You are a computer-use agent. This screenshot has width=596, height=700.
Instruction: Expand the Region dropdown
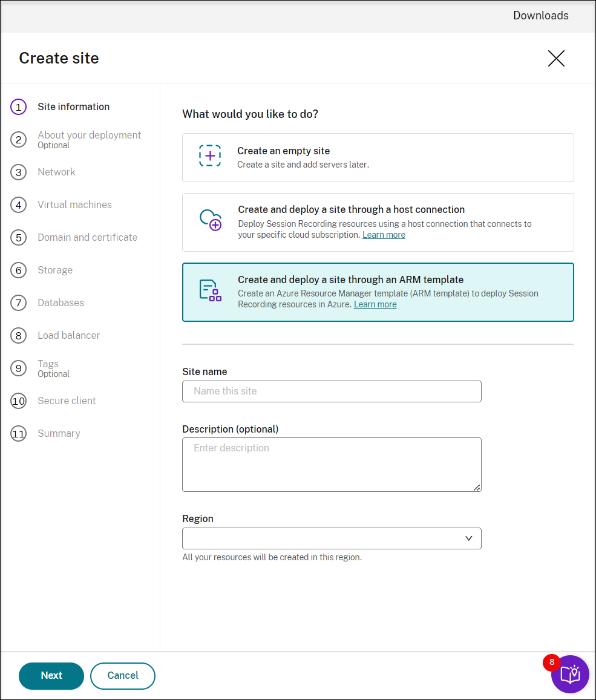[x=332, y=538]
